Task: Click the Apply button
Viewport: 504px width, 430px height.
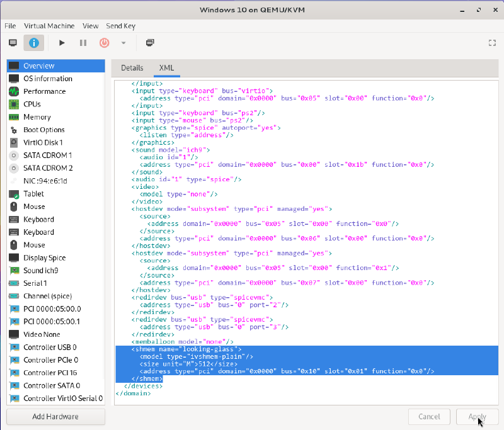Action: pos(477,417)
